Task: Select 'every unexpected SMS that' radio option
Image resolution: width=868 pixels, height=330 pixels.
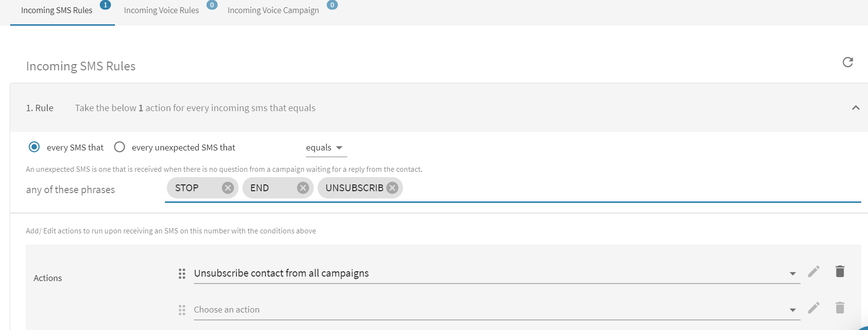Action: 119,147
